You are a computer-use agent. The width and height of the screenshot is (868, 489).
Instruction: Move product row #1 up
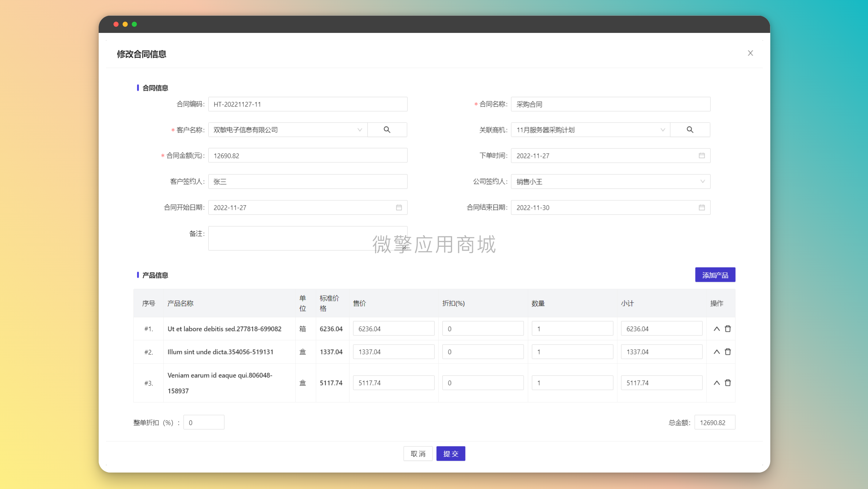click(x=717, y=329)
